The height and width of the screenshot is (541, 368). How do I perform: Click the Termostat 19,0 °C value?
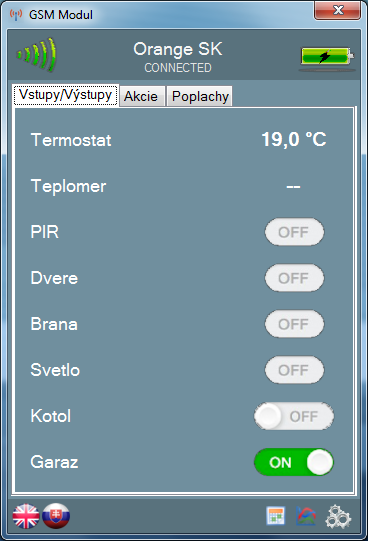click(x=294, y=140)
